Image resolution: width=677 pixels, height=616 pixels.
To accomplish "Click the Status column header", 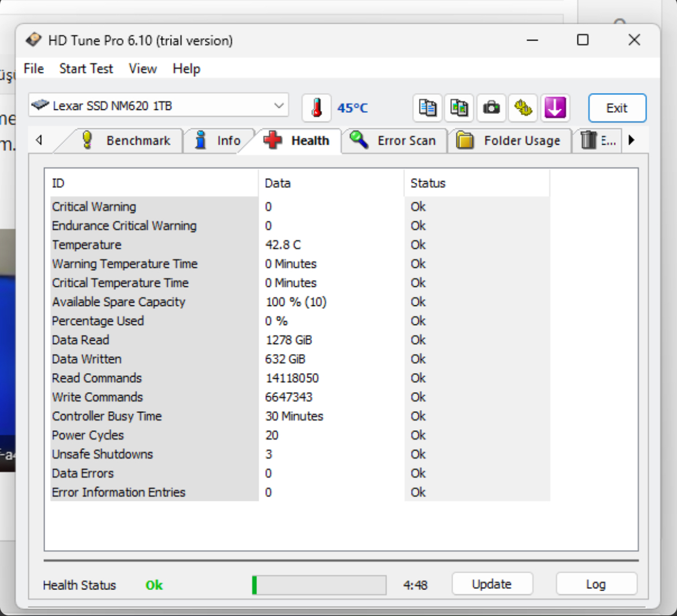I will tap(477, 183).
